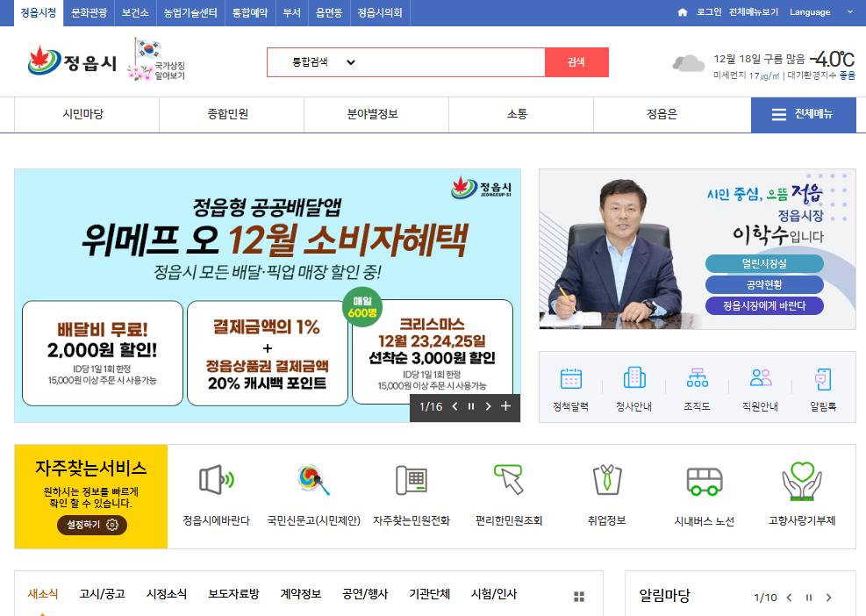Open 전체메뉴 hamburger menu button

tap(804, 114)
